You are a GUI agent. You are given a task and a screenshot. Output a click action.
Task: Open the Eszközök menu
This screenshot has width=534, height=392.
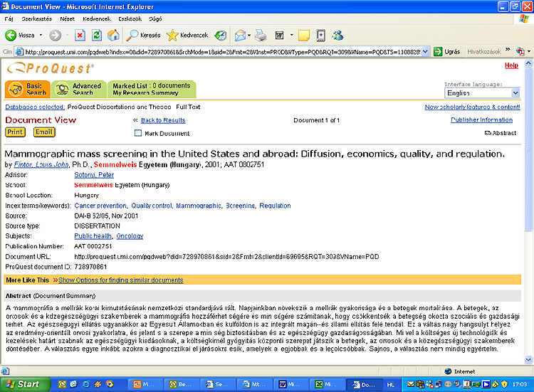[x=130, y=18]
